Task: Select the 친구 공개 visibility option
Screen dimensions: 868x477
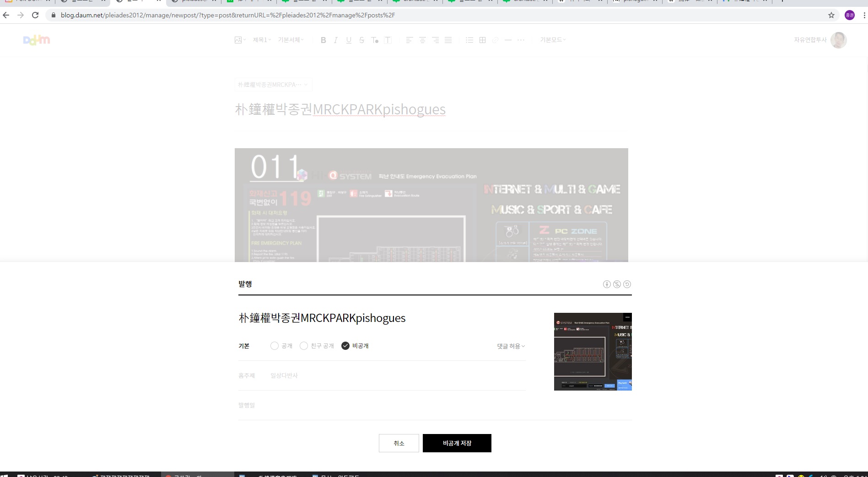Action: pos(317,346)
